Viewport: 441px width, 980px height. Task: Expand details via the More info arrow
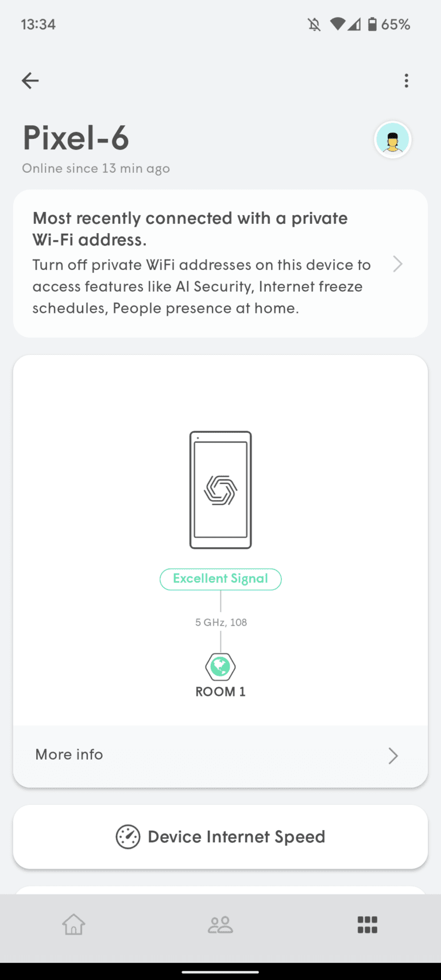(x=393, y=756)
